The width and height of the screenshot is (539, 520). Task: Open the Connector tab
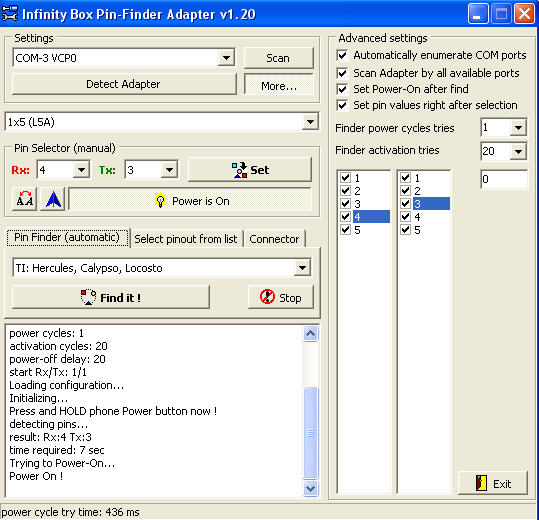coord(274,239)
